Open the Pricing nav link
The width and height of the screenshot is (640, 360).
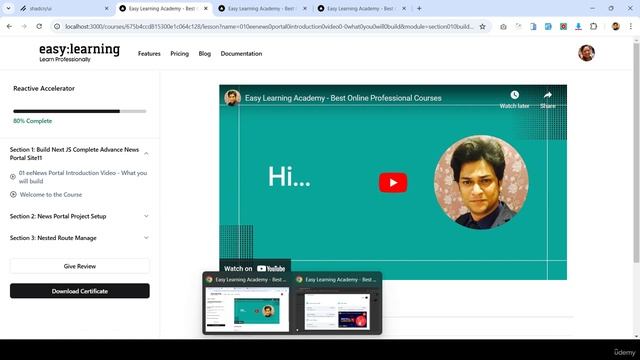click(x=180, y=53)
